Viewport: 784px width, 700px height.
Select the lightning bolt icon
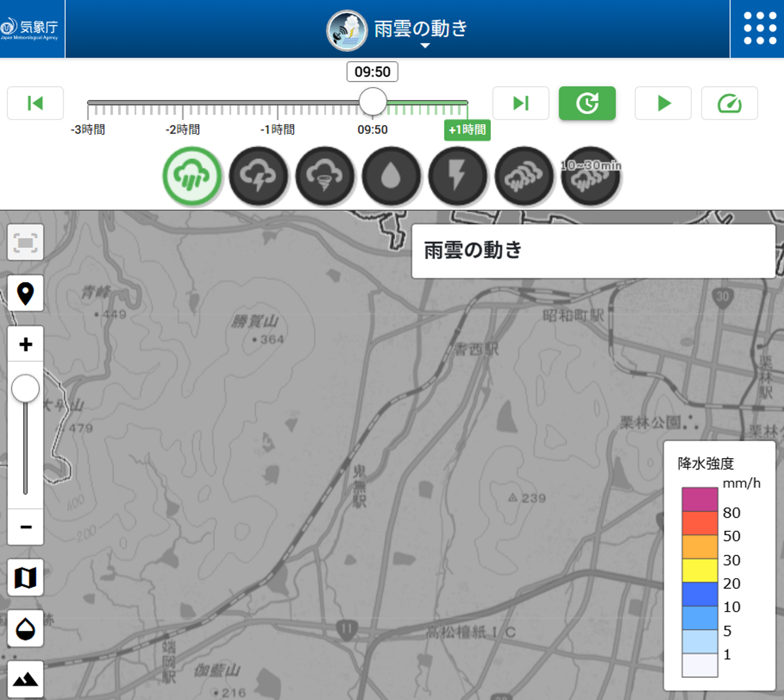pyautogui.click(x=457, y=177)
